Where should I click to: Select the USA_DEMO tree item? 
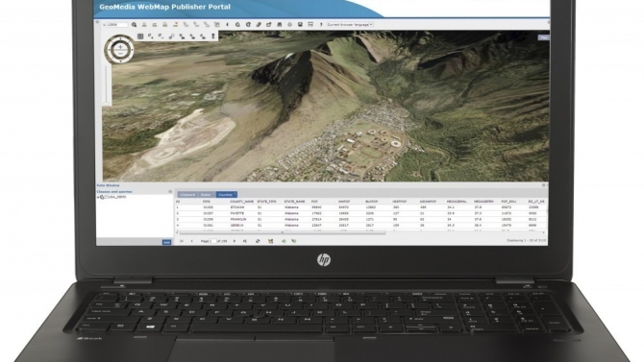[117, 197]
